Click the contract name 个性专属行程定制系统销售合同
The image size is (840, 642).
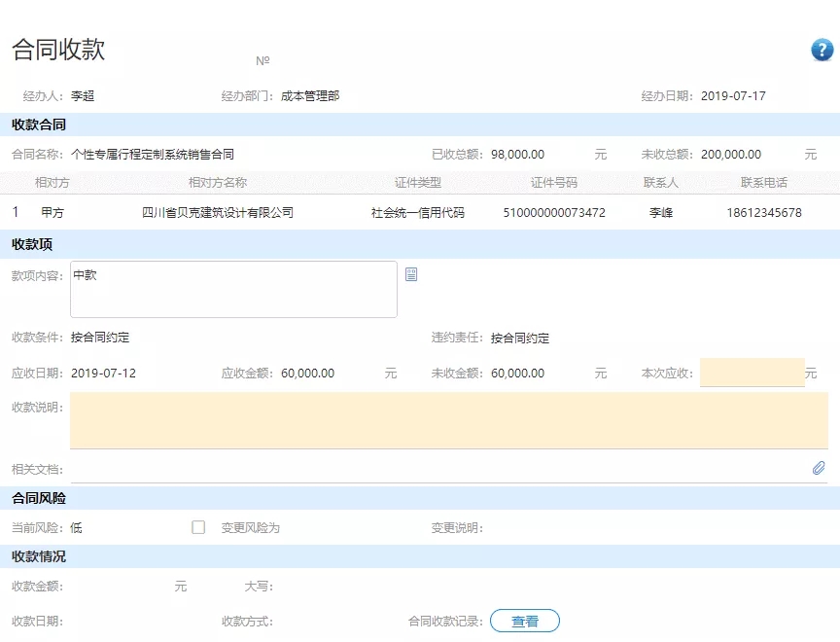153,154
